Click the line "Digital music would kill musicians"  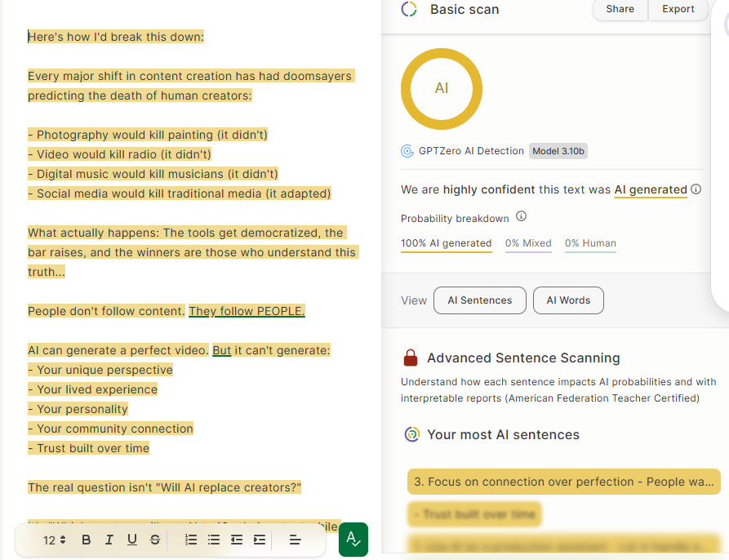[153, 174]
